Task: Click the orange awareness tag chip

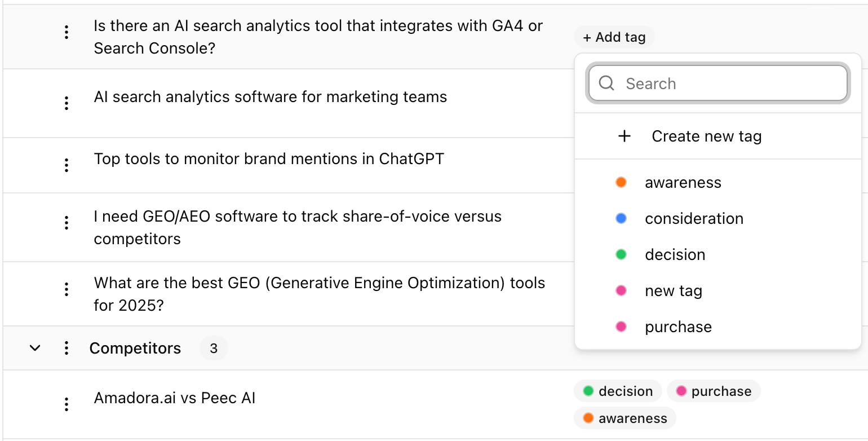Action: click(x=625, y=418)
